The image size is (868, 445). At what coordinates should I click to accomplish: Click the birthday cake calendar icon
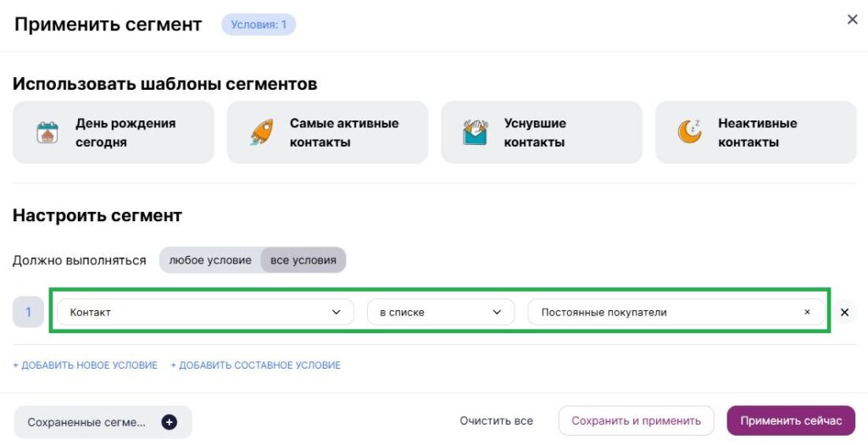pos(47,133)
